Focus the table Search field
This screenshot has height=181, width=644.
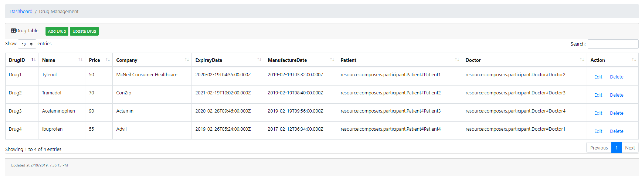613,44
